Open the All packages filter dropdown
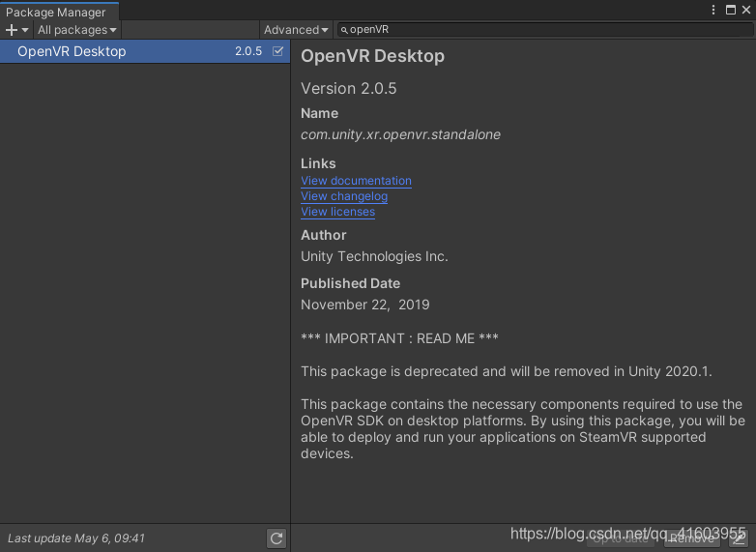The height and width of the screenshot is (552, 756). 77,30
